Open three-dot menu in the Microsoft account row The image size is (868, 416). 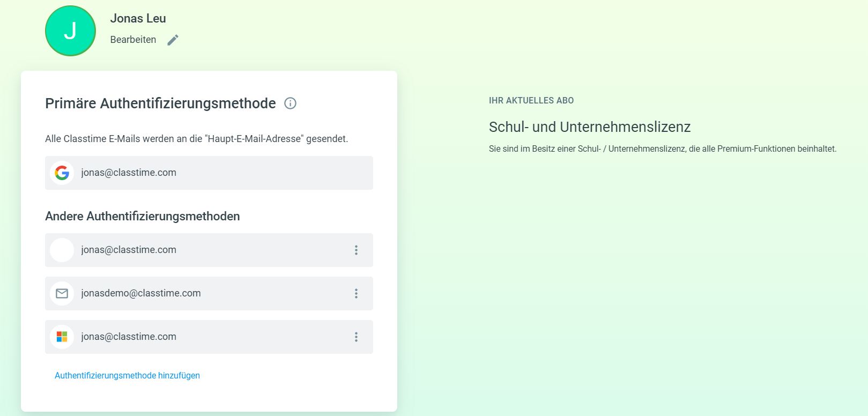(x=356, y=337)
